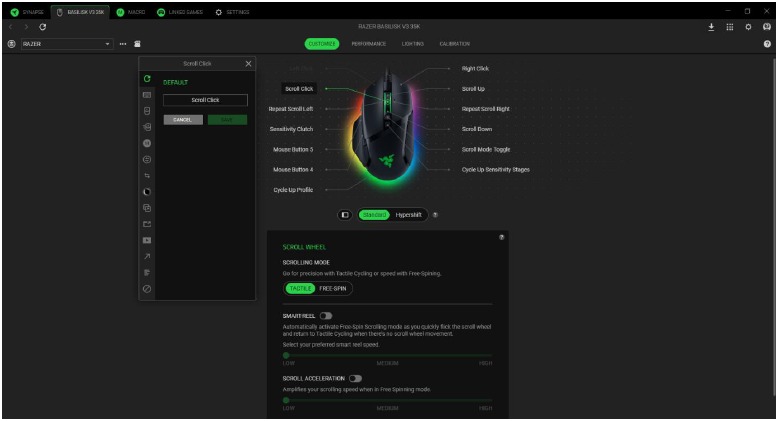Viewport: 778px width, 421px height.
Task: Select the Cycle Up Profile assignment
Action: [x=293, y=190]
